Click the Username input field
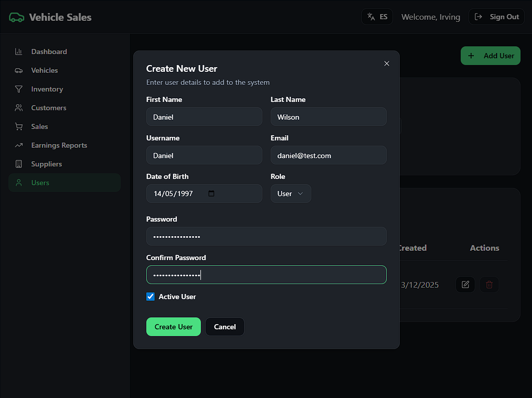The width and height of the screenshot is (532, 398). point(204,155)
